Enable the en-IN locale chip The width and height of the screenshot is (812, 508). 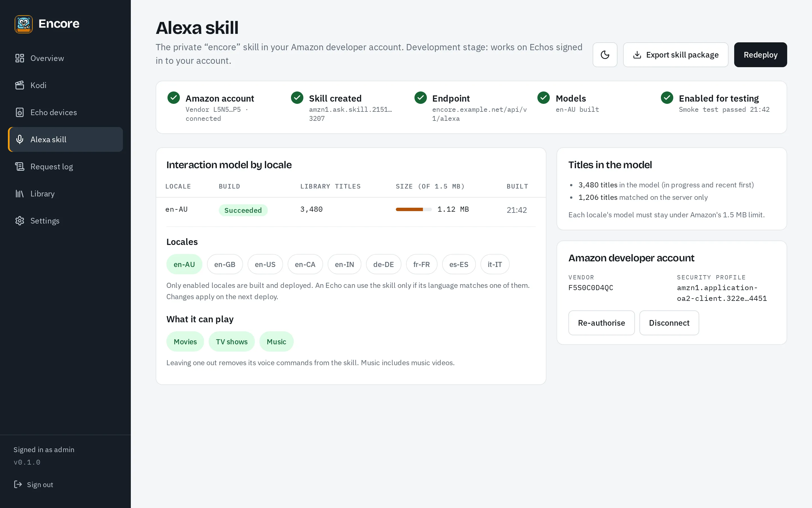click(x=344, y=264)
